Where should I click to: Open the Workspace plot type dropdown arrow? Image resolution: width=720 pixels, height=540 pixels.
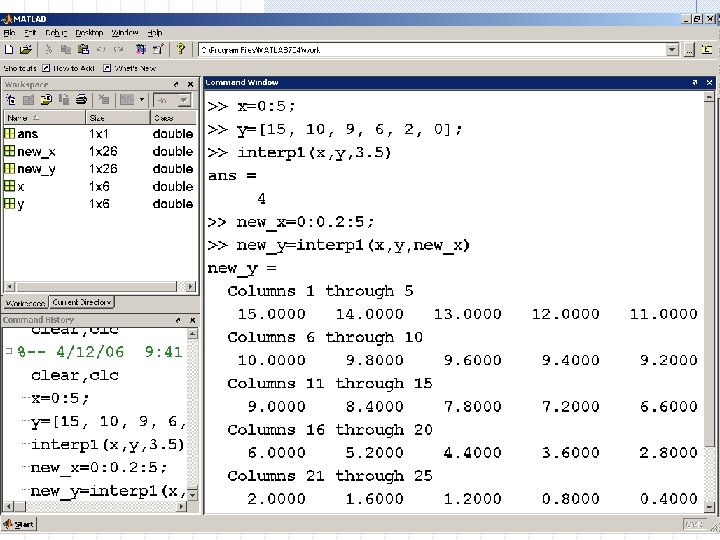[141, 100]
